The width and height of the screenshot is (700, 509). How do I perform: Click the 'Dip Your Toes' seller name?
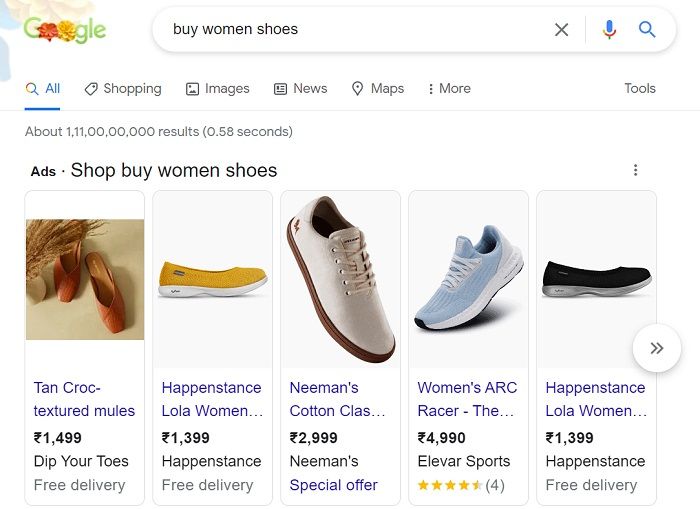click(x=81, y=461)
